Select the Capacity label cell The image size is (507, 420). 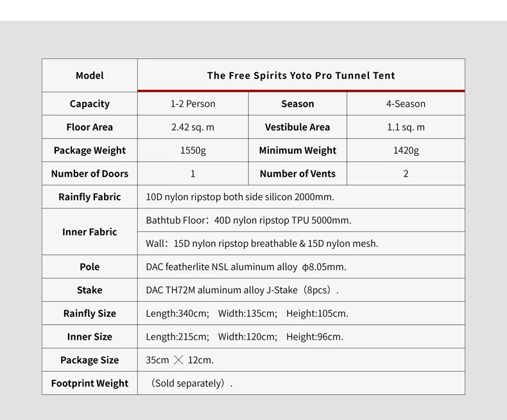[x=90, y=104]
